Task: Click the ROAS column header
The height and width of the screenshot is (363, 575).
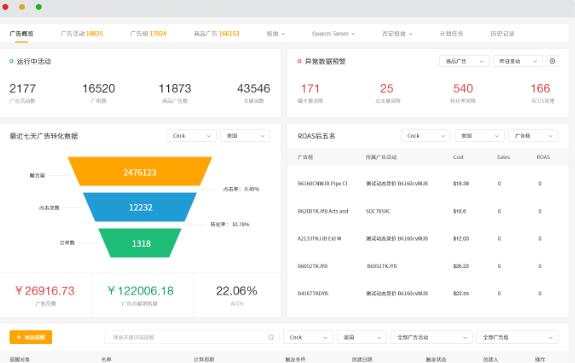Action: pyautogui.click(x=543, y=157)
